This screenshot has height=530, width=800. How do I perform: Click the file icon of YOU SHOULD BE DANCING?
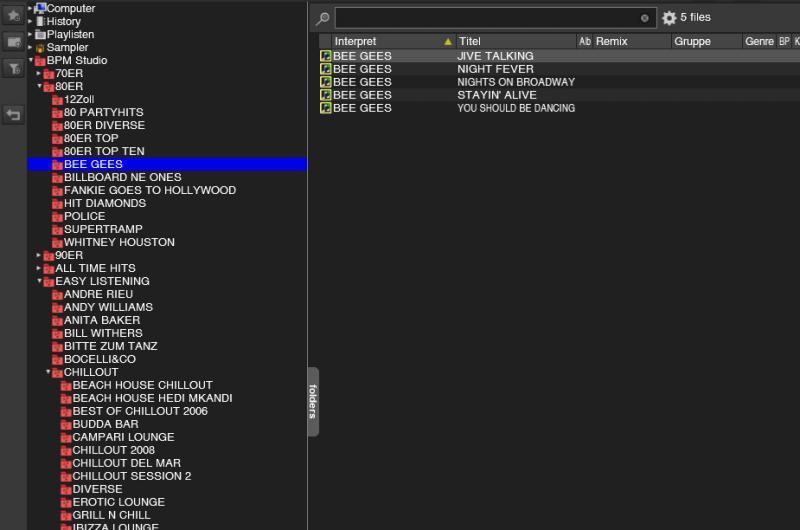click(x=326, y=108)
